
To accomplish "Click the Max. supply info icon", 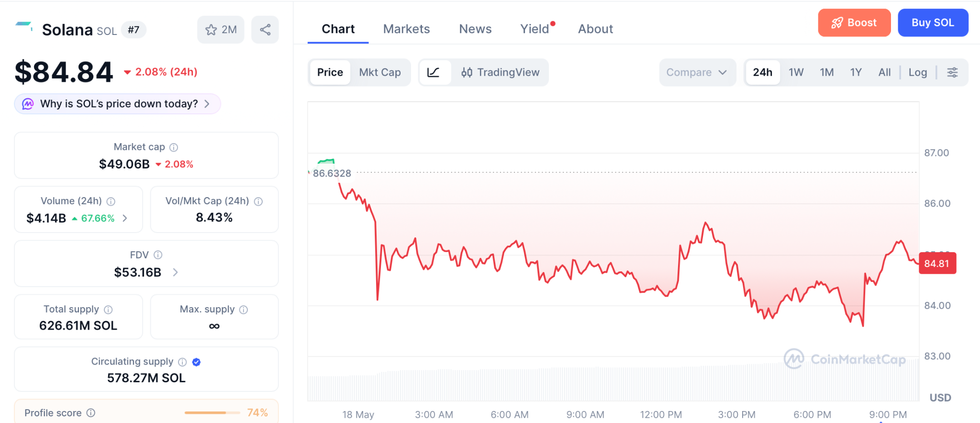I will click(x=244, y=310).
